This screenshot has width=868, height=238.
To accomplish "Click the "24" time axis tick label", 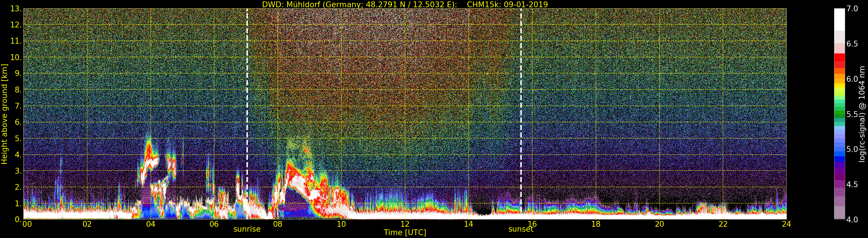I will pyautogui.click(x=786, y=224).
